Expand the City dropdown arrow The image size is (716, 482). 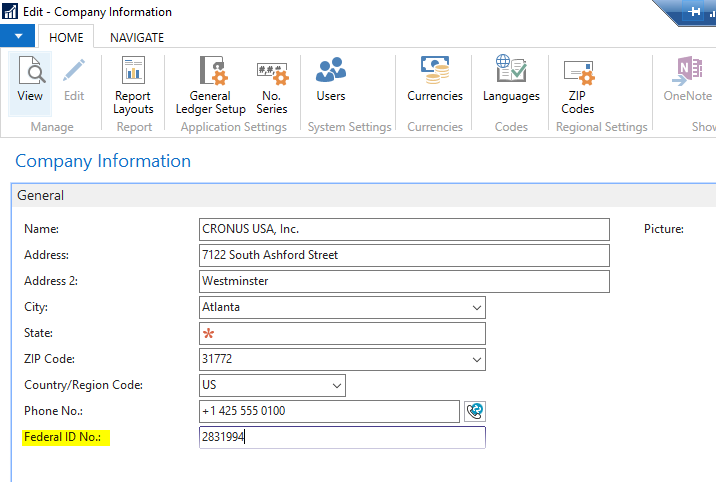[477, 308]
